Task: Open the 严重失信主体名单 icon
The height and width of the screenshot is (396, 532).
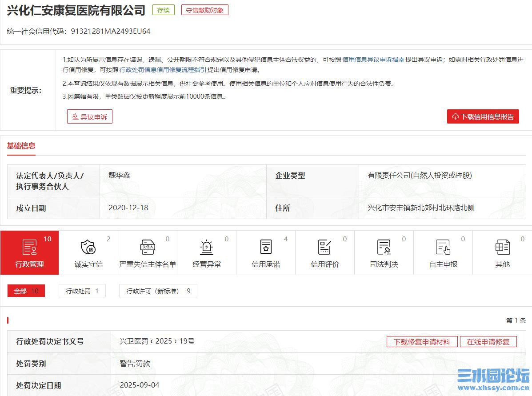Action: pos(148,247)
